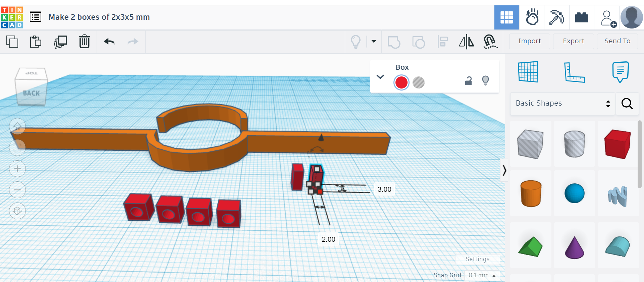
Task: Hide the selected box
Action: 485,80
